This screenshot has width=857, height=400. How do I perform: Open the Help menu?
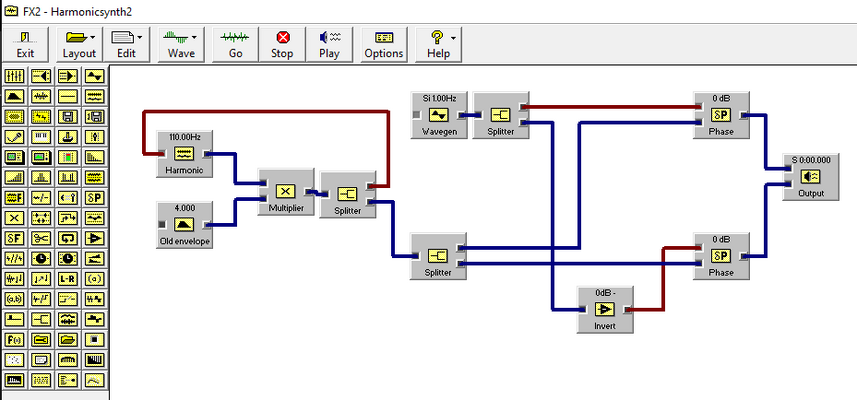tap(438, 45)
